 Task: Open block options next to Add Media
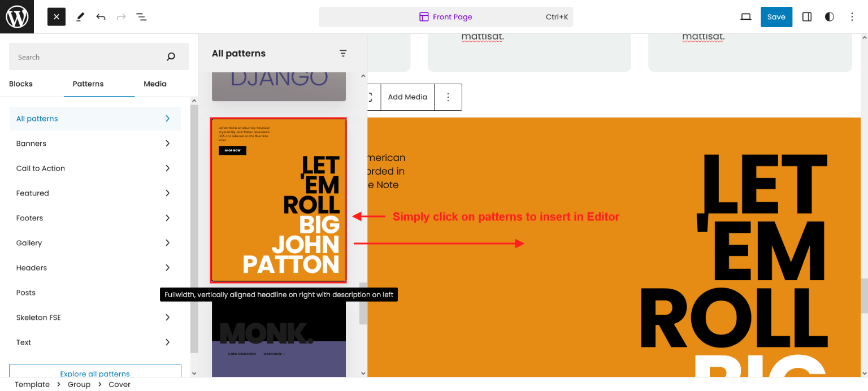[x=448, y=97]
